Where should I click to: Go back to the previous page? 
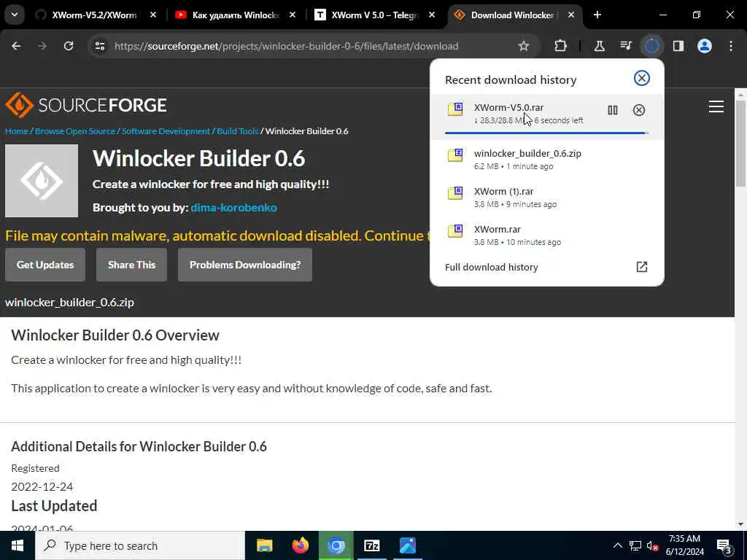click(16, 46)
